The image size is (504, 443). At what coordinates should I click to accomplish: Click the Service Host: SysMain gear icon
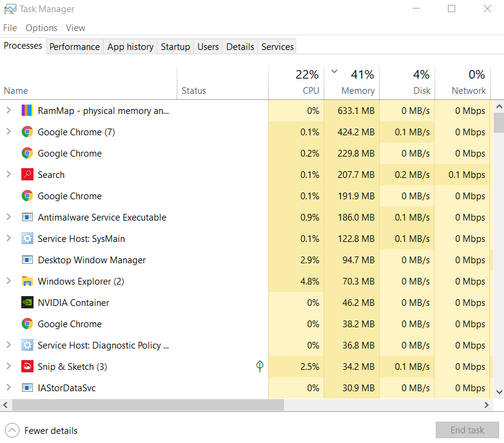point(27,238)
